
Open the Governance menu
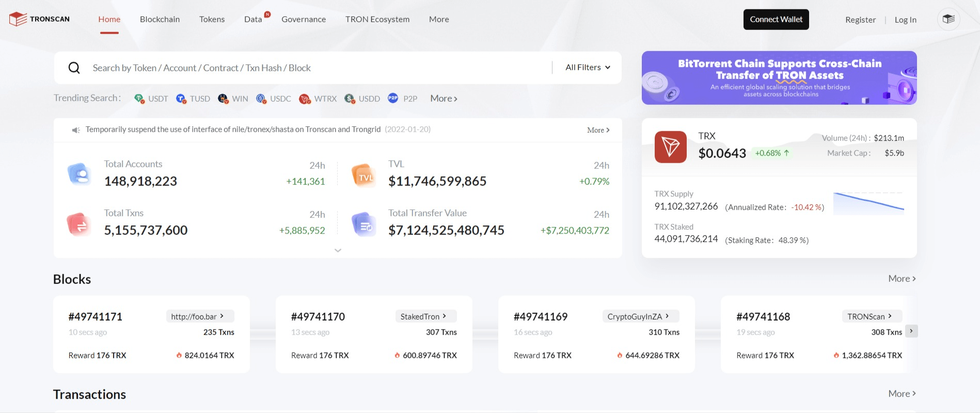click(304, 19)
